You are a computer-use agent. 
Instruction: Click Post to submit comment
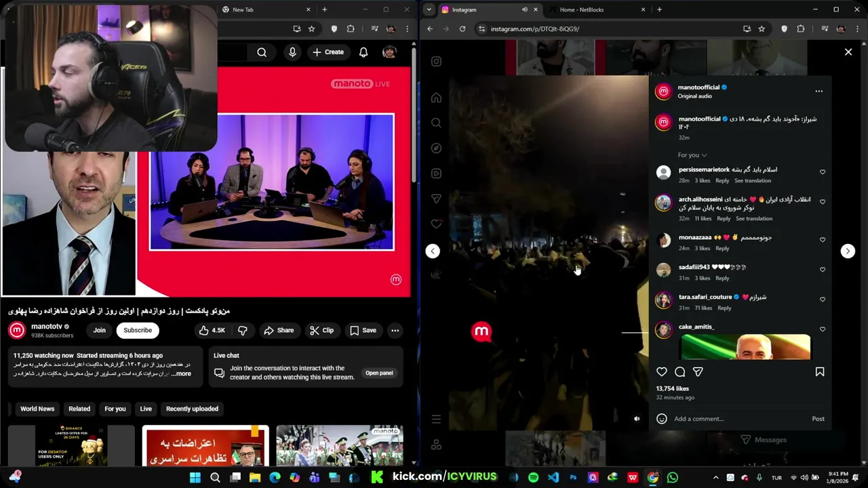[818, 419]
